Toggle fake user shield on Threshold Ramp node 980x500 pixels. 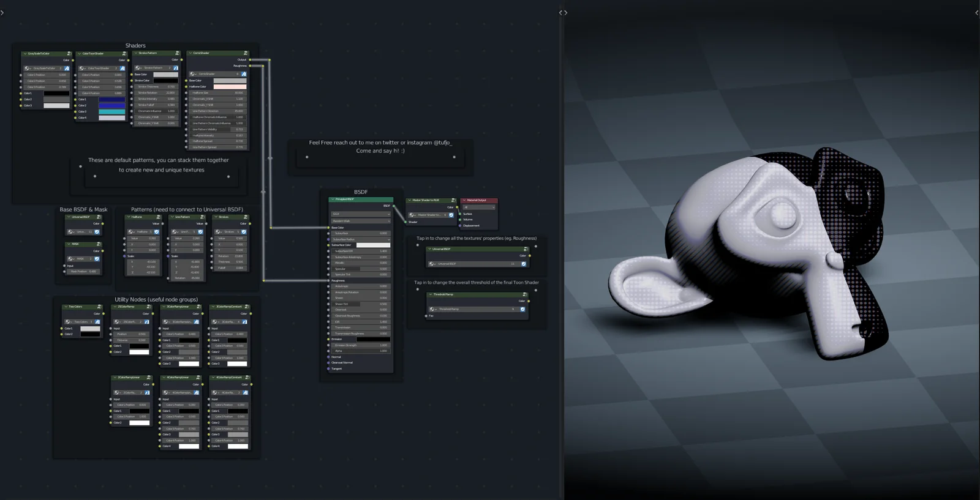click(x=522, y=309)
